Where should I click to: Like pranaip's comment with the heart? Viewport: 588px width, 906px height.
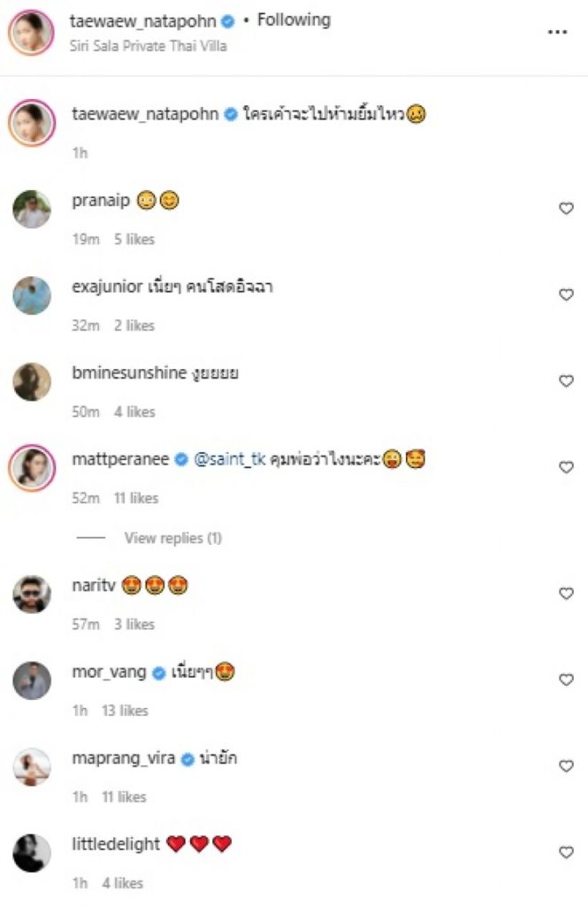click(566, 208)
